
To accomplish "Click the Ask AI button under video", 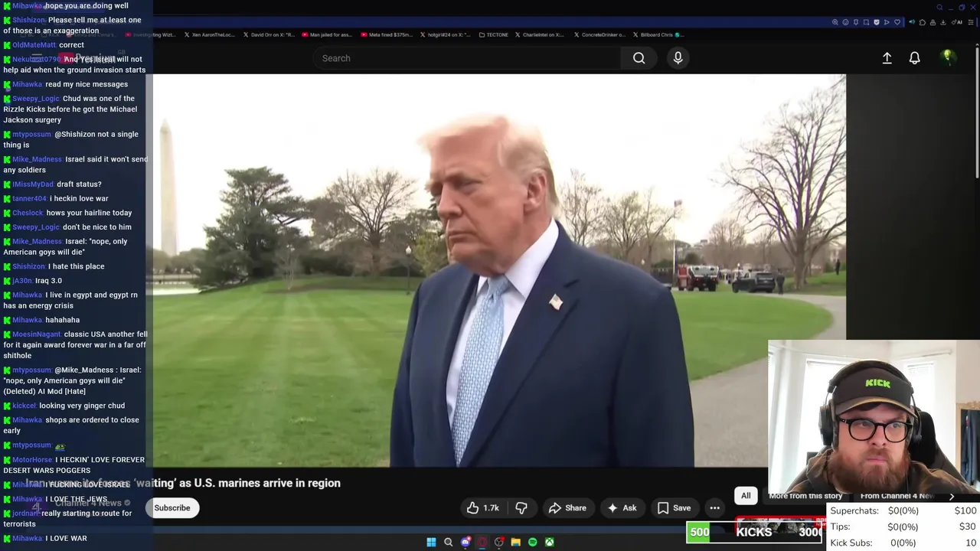I will (x=622, y=508).
